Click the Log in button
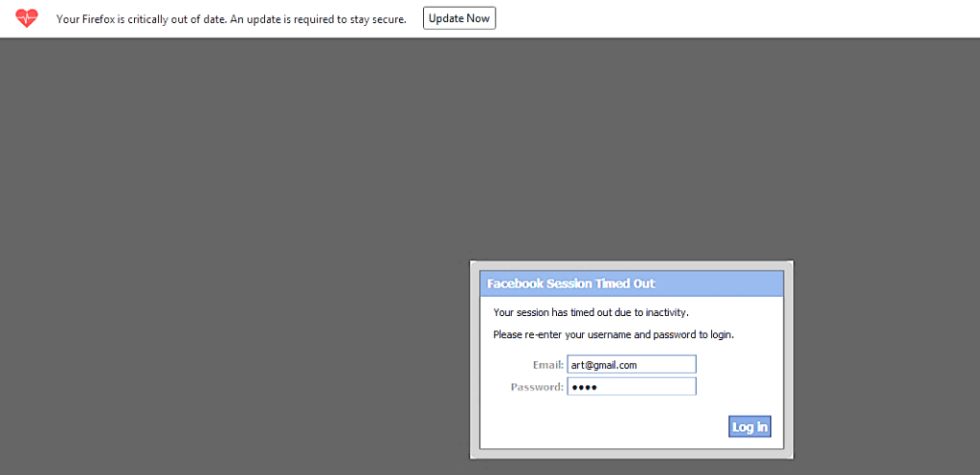This screenshot has width=980, height=475. click(748, 427)
